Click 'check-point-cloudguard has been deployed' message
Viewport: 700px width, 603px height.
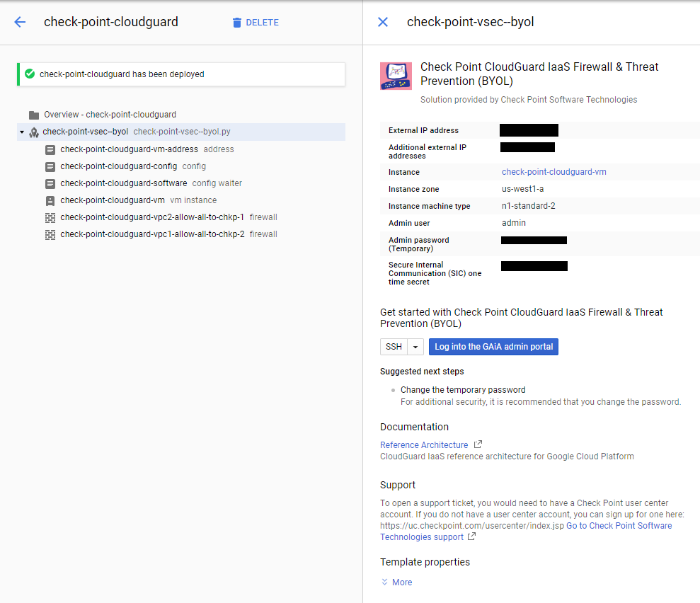122,74
